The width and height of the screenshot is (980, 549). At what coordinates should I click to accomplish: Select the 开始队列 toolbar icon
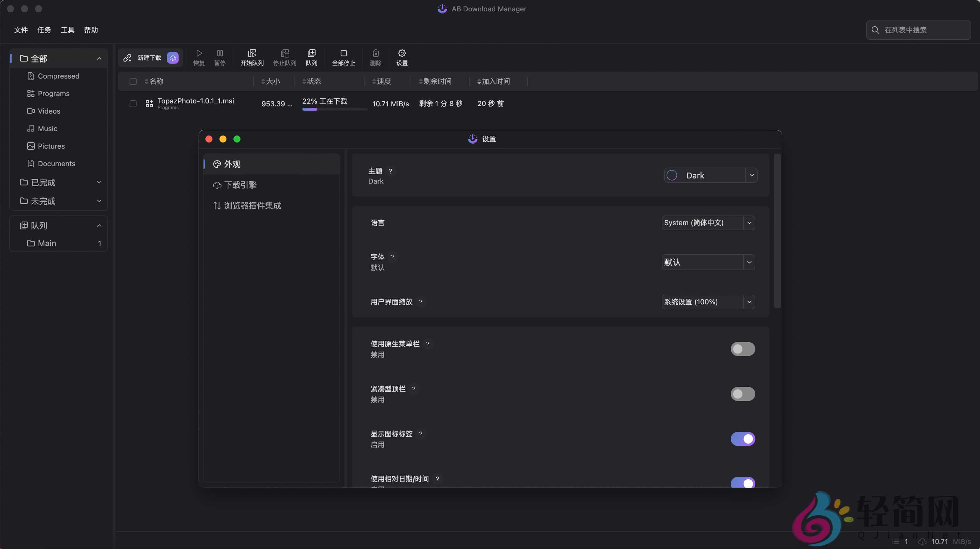(x=252, y=57)
